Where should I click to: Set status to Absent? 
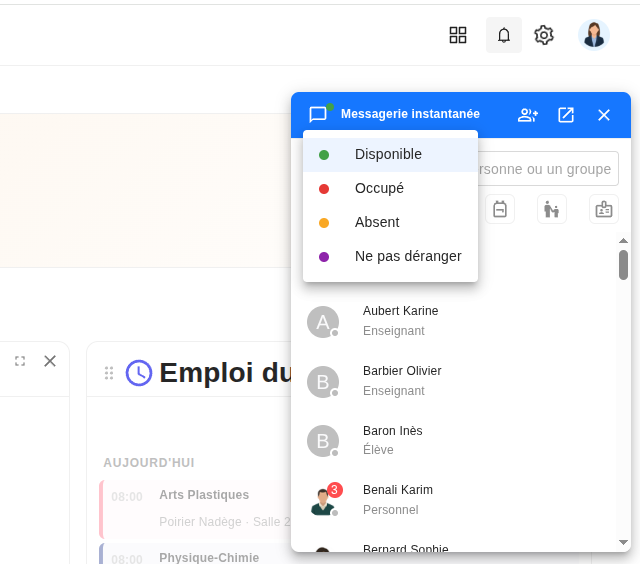390,222
